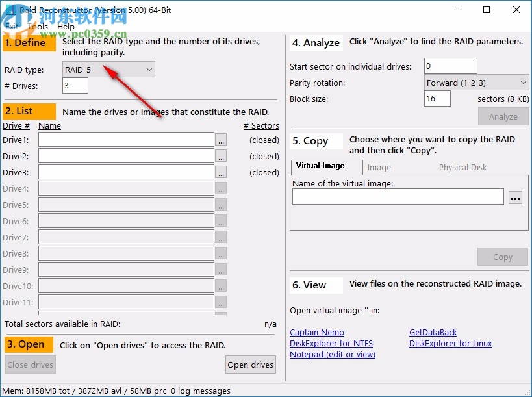The width and height of the screenshot is (532, 397).
Task: Open GetDataBack link
Action: [433, 332]
